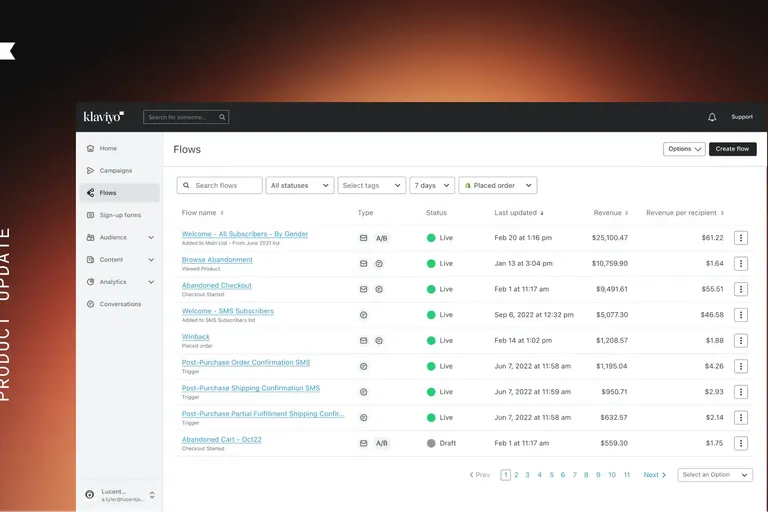Open the All statuses dropdown
This screenshot has width=768, height=512.
coord(300,185)
